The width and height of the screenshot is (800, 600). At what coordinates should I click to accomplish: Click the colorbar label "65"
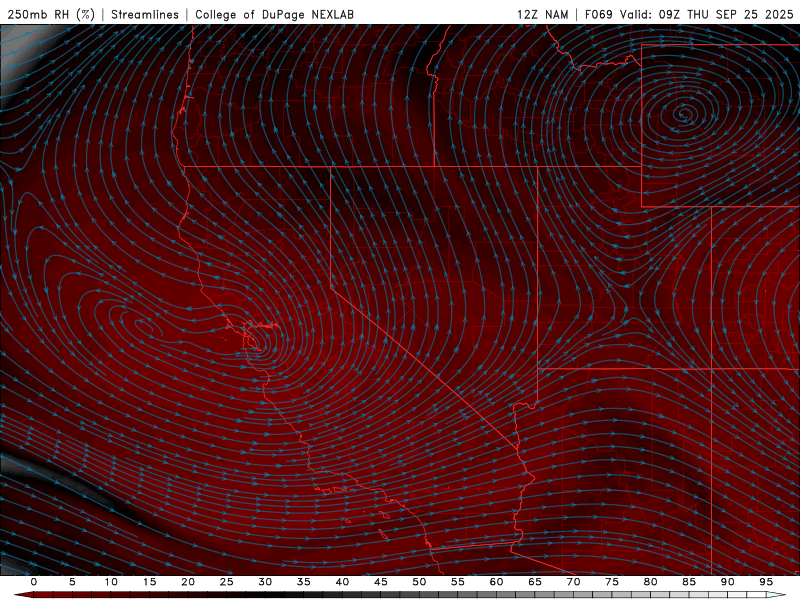click(x=534, y=582)
